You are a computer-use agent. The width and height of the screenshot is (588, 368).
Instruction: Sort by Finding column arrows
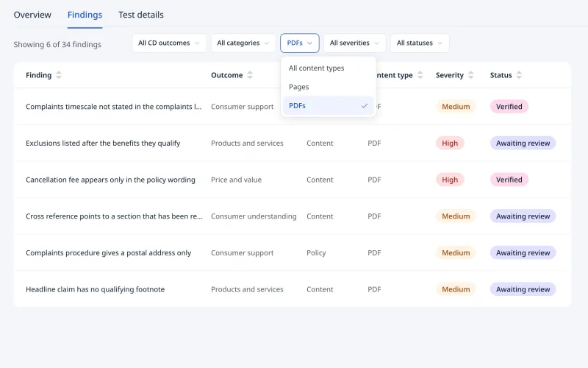coord(59,75)
